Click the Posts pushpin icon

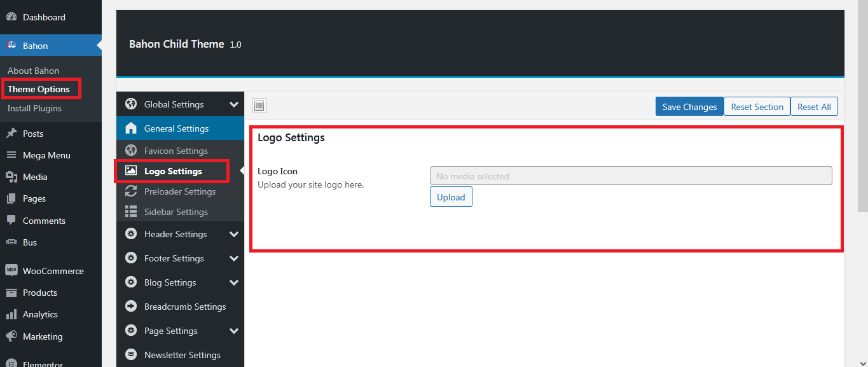[11, 134]
